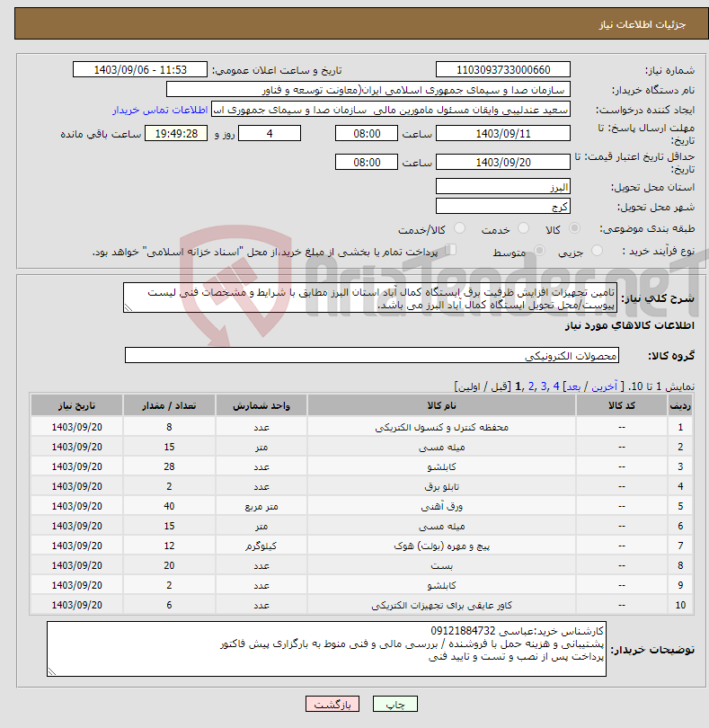Click the توضیحات خریدار notes text area
Viewport: 709px width, 728px height.
pyautogui.click(x=326, y=649)
